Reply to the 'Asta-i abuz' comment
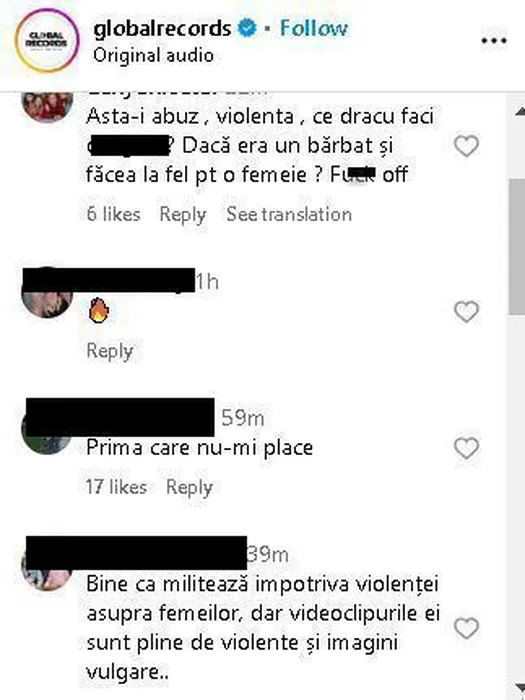Viewport: 525px width, 700px height. (183, 215)
